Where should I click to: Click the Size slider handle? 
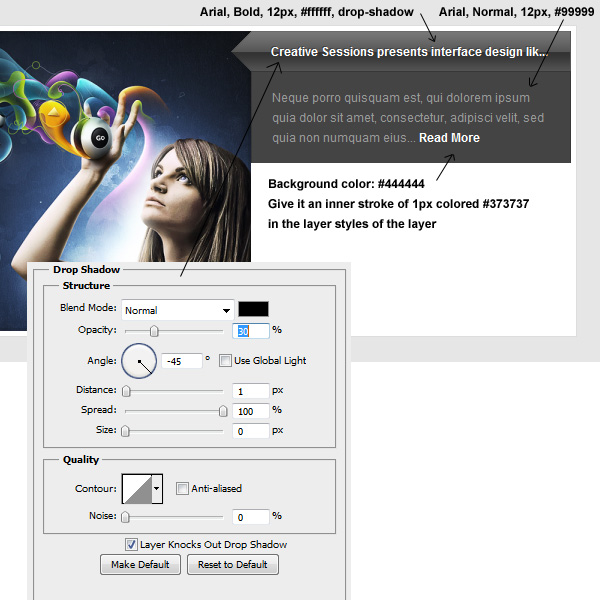[125, 431]
